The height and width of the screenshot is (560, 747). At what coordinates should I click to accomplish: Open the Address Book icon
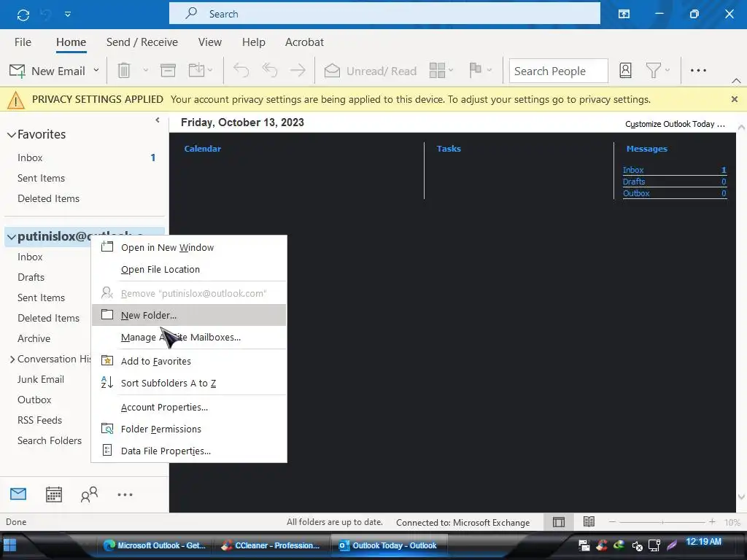pos(625,71)
